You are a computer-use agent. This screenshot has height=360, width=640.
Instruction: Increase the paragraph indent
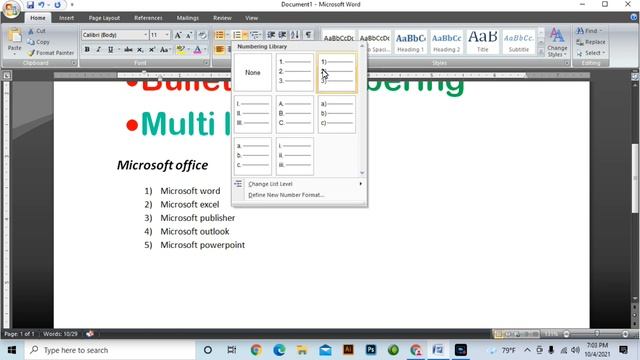tap(282, 35)
